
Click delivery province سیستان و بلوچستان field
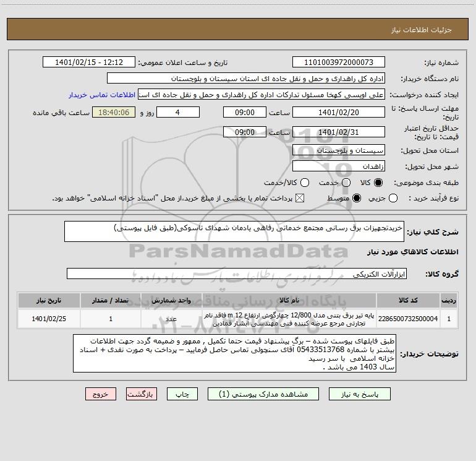[x=339, y=150]
